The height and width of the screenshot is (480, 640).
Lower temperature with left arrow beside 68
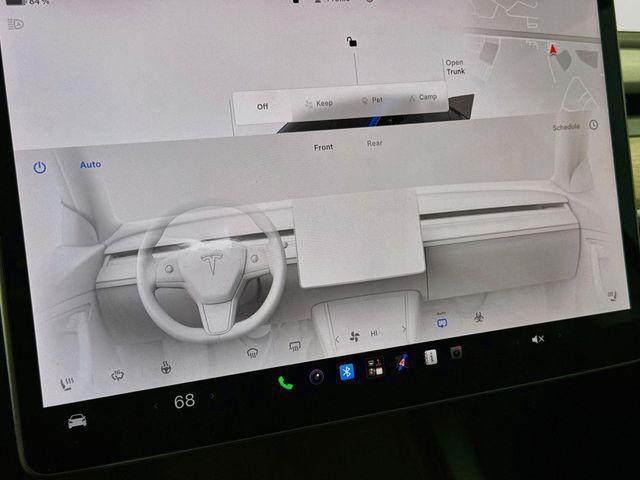156,405
